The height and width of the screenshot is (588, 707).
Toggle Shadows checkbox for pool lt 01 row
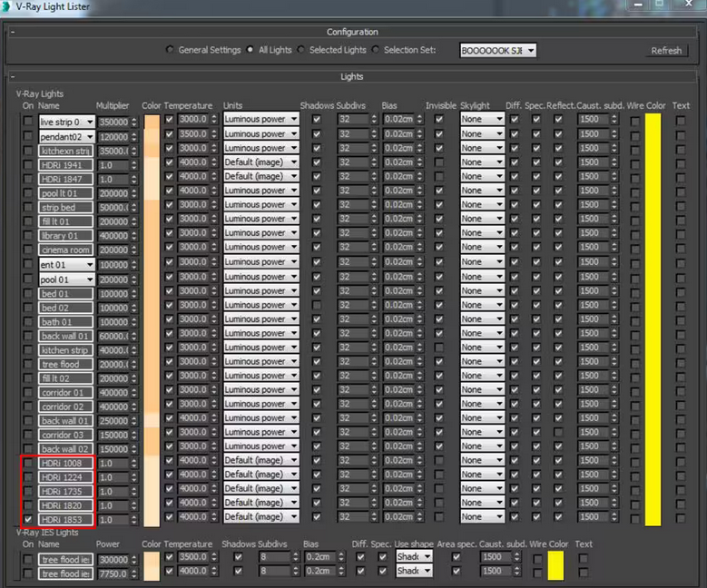(x=317, y=191)
